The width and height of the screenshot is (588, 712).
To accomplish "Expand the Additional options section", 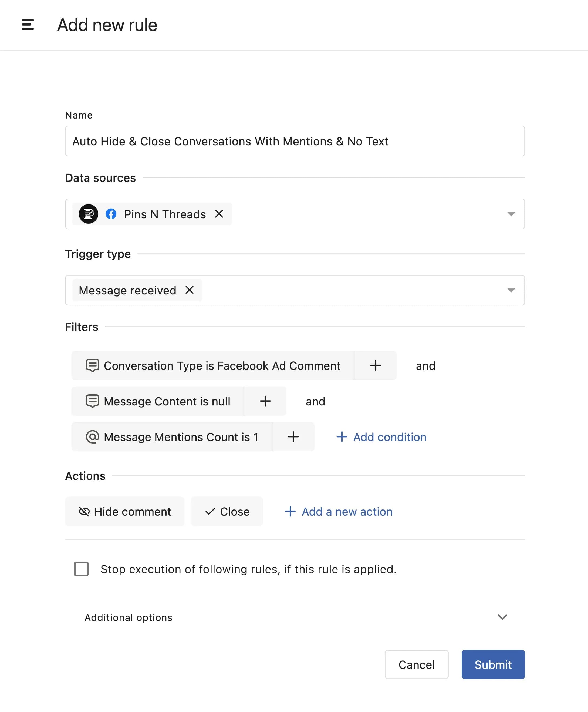I will (x=502, y=617).
